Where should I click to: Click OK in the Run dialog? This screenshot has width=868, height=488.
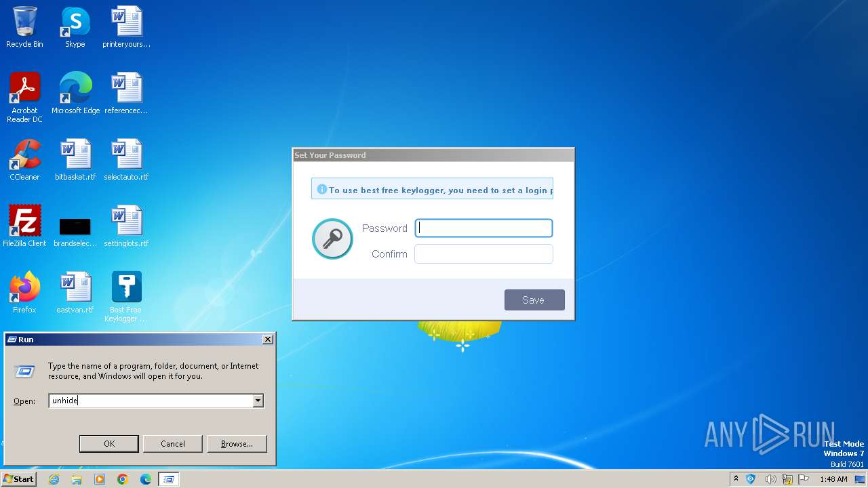(109, 444)
